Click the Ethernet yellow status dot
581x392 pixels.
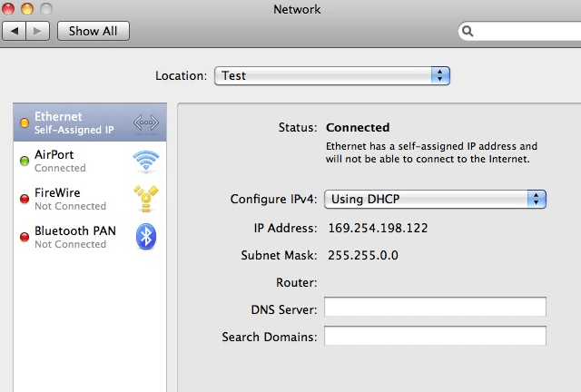pos(24,122)
